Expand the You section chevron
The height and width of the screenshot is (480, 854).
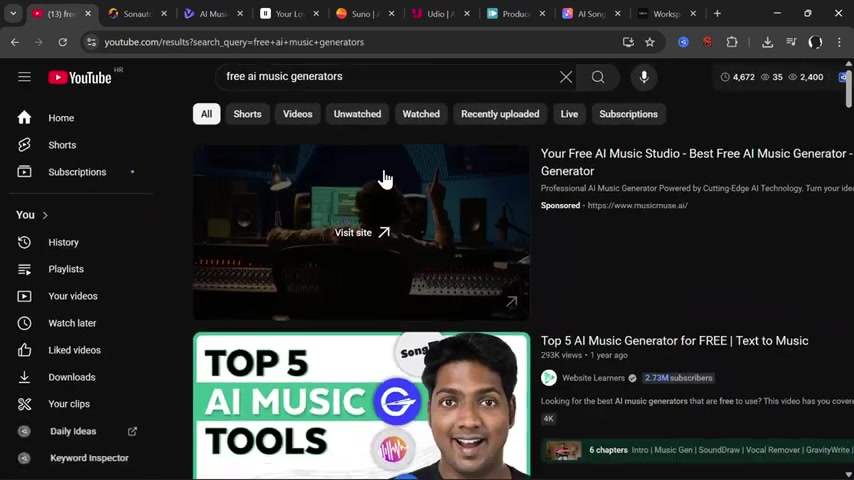pos(45,215)
